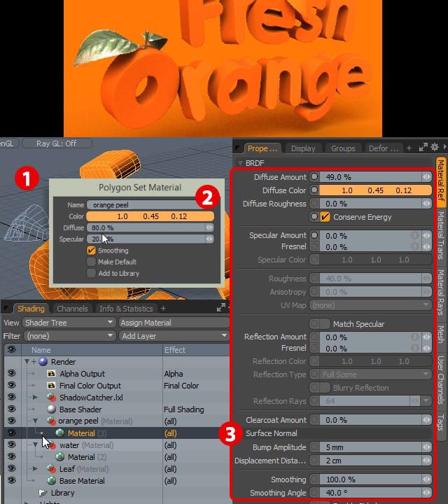448x504 pixels.
Task: Click the Final Color Output layer icon
Action: tap(51, 386)
